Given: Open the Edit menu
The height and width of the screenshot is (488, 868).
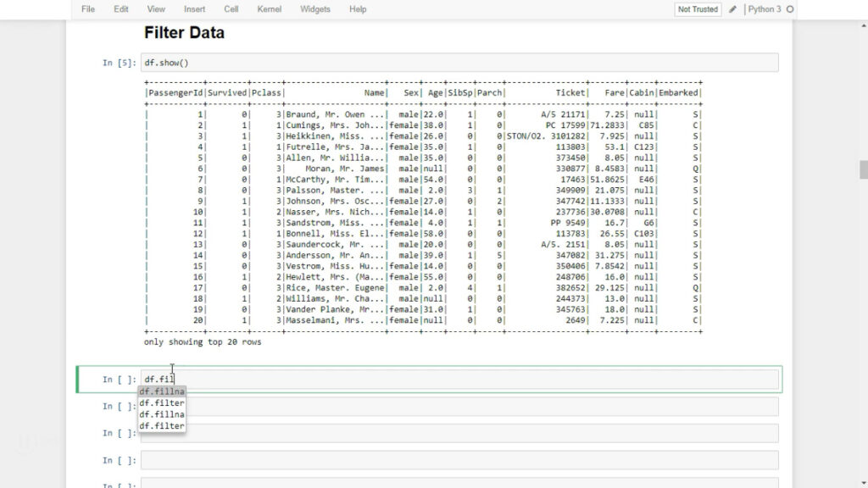Looking at the screenshot, I should point(121,9).
